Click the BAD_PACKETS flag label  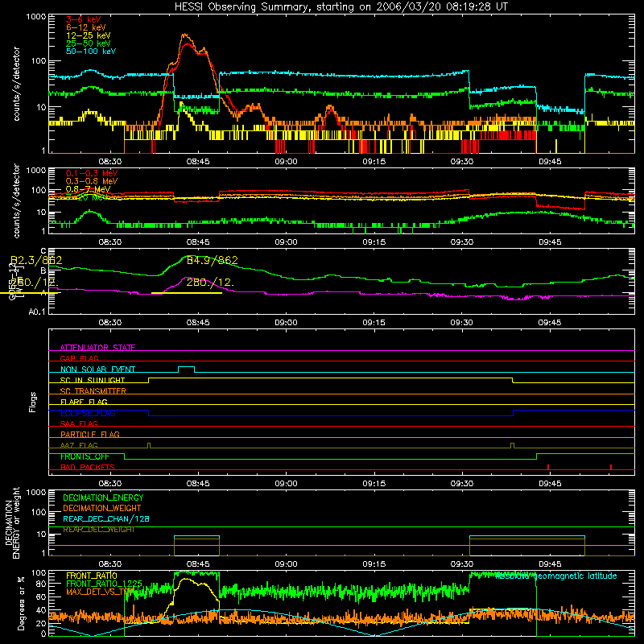pyautogui.click(x=87, y=467)
